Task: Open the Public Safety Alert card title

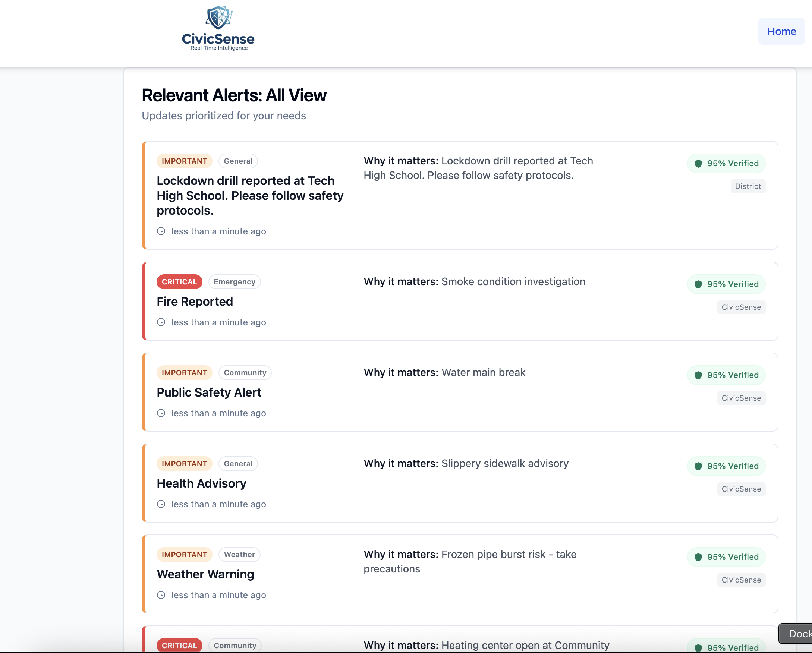Action: (x=209, y=392)
